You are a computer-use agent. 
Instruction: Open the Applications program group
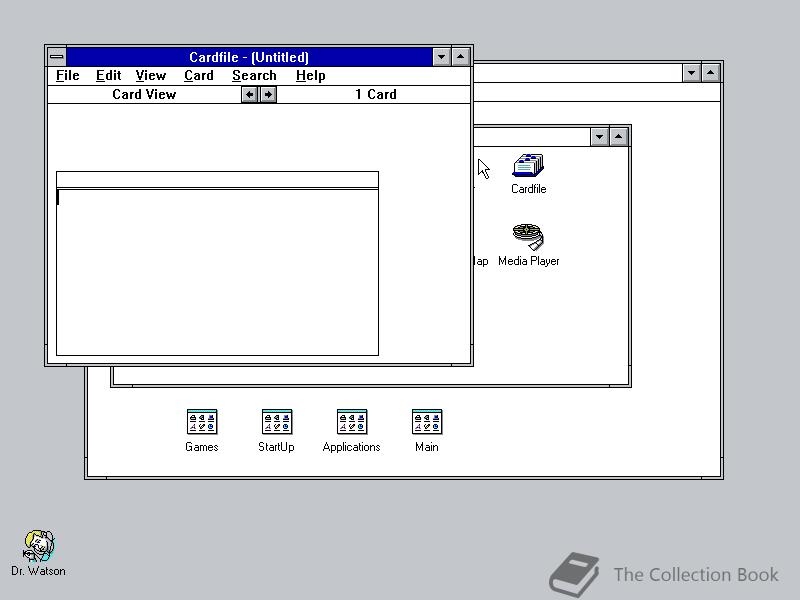[x=352, y=431]
